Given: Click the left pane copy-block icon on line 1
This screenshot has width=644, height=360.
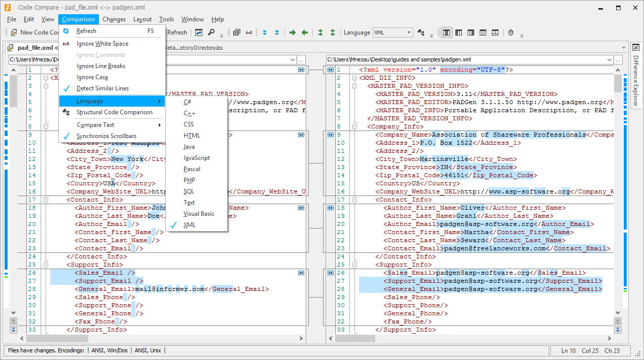Looking at the screenshot, I should (x=301, y=70).
